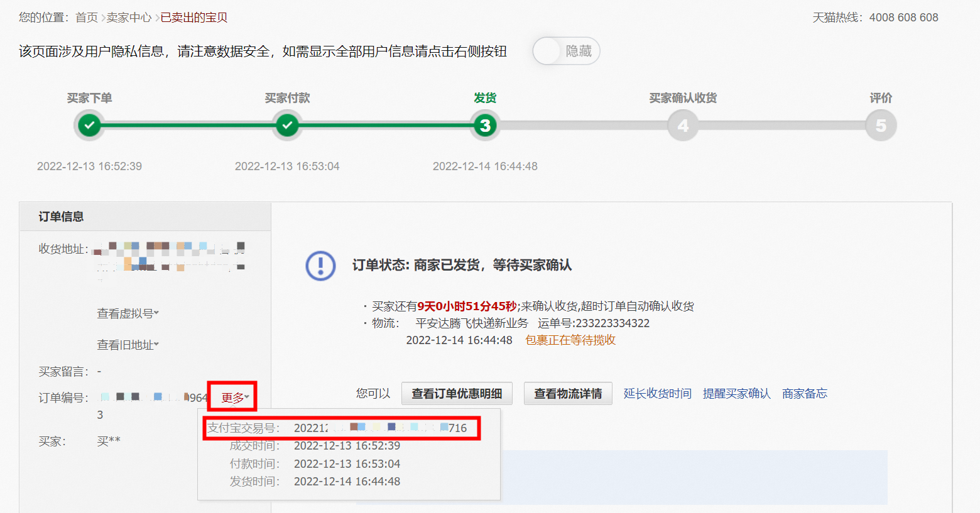The width and height of the screenshot is (980, 513).
Task: Click the blue exclamation order status icon
Action: tap(321, 266)
